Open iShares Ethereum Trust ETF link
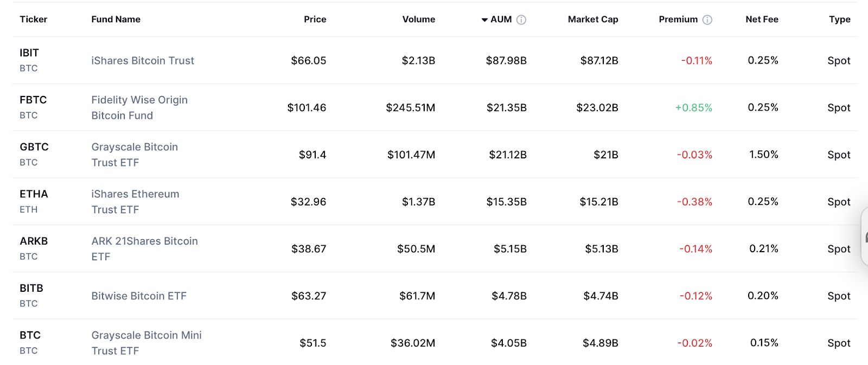The image size is (868, 365). (x=135, y=202)
